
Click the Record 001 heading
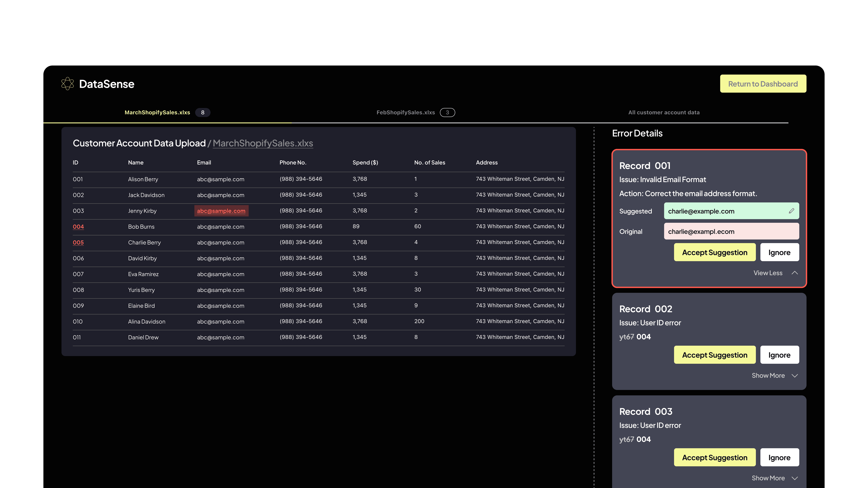click(x=645, y=166)
